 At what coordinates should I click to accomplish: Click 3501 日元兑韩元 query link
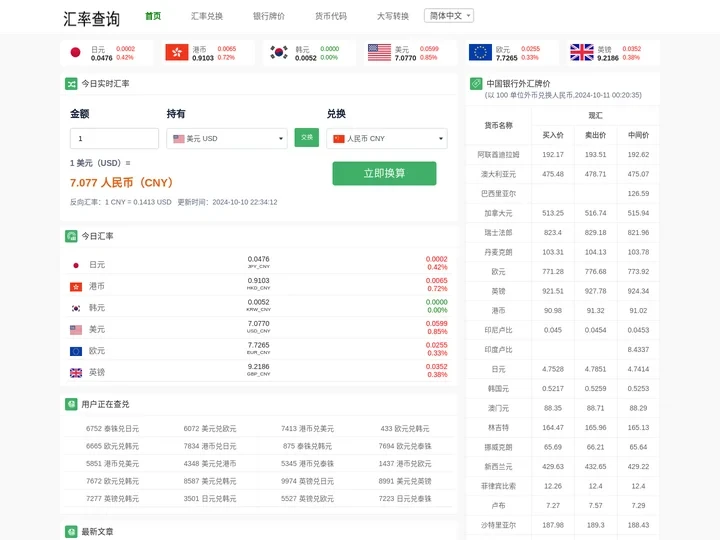[210, 498]
